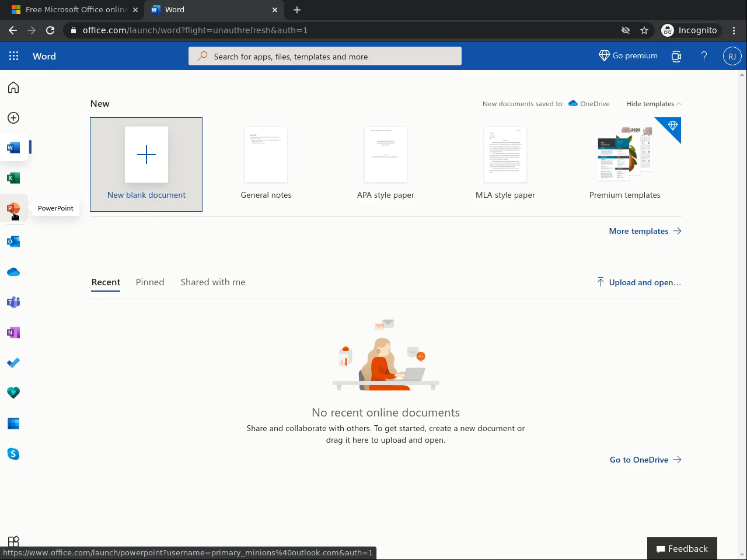Open Family Safety heart icon in sidebar
Viewport: 747px width, 560px height.
13,393
